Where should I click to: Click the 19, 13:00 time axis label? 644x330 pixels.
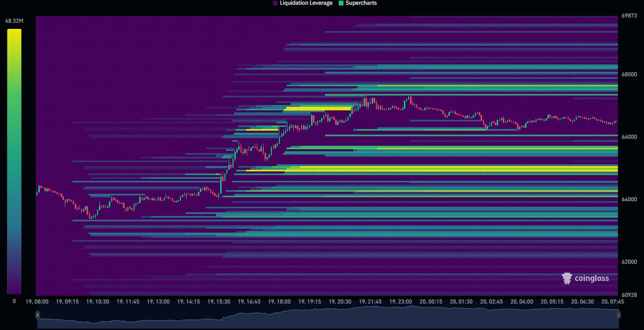[x=158, y=302]
